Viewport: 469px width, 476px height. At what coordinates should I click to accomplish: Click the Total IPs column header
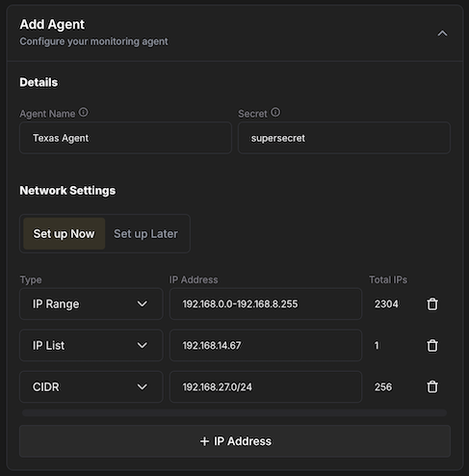coord(388,279)
